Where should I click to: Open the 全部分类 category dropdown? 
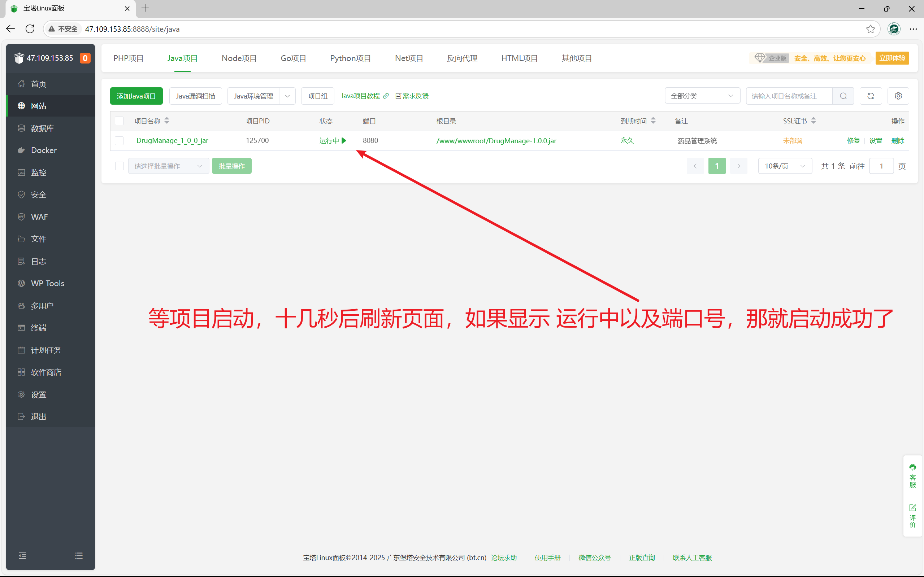702,96
